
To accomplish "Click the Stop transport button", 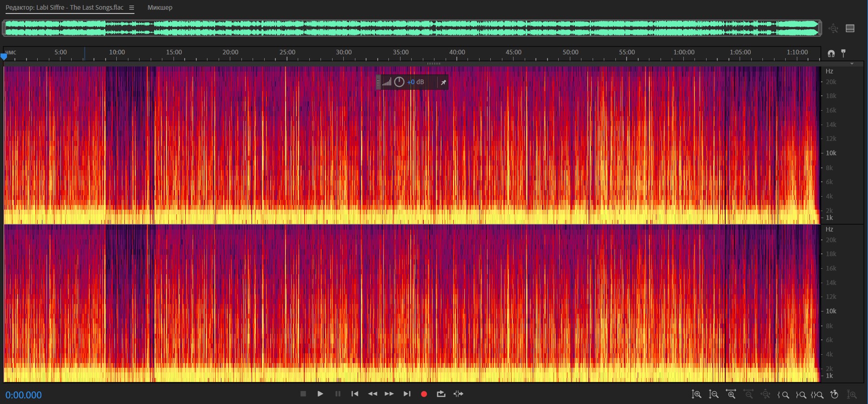I will coord(303,394).
